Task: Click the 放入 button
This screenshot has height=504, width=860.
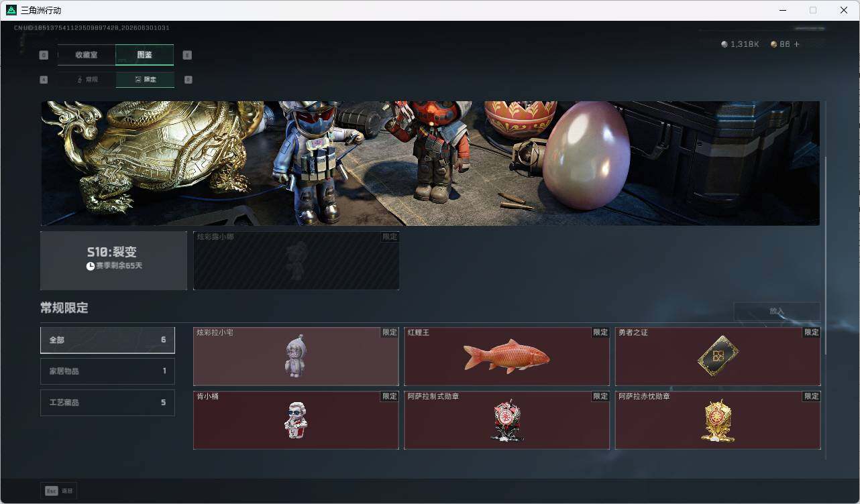Action: pos(777,311)
